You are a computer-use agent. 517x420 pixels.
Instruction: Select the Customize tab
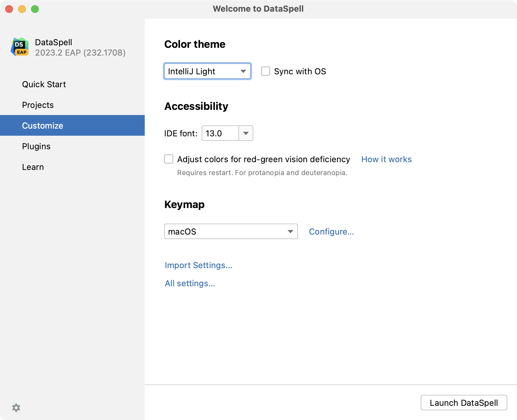click(72, 125)
